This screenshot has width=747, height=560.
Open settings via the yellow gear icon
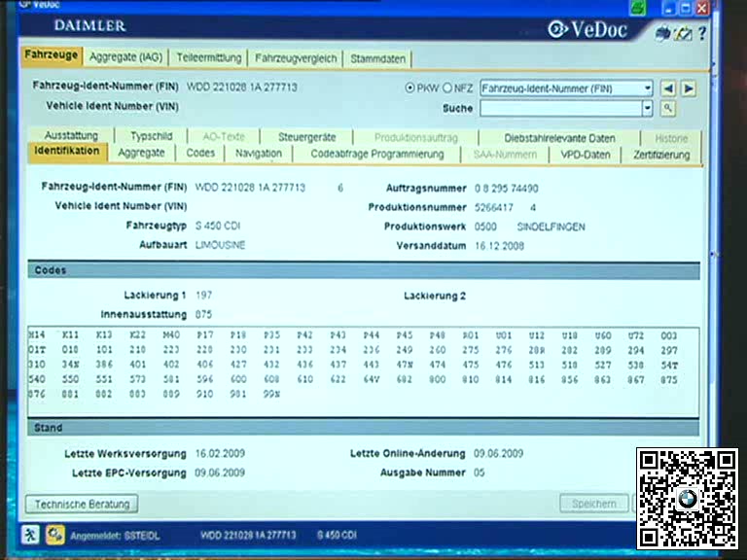(x=55, y=535)
